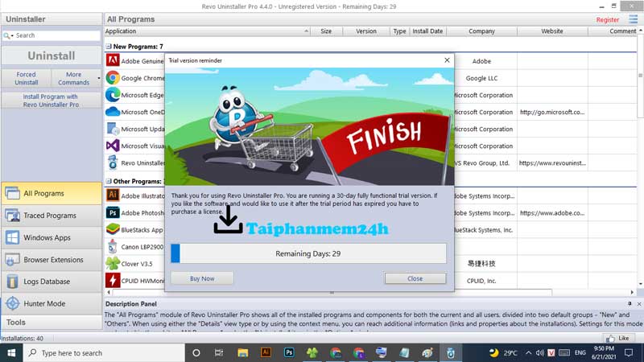
Task: Open the Windows Start menu
Action: point(11,352)
